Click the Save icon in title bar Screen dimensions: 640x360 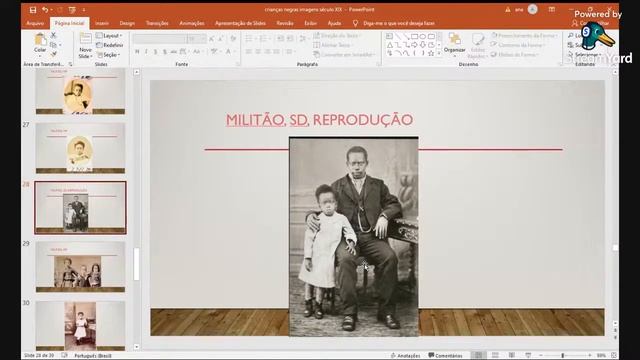pos(33,10)
